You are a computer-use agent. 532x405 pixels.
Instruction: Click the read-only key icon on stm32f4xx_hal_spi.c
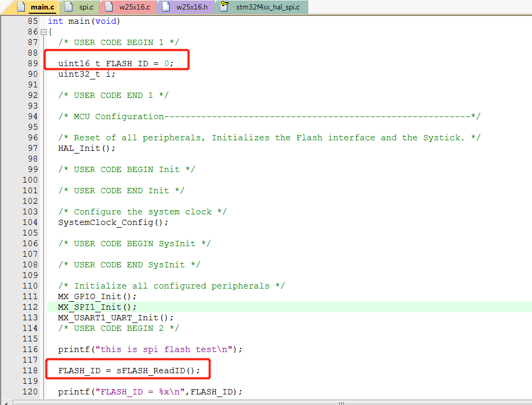[224, 6]
